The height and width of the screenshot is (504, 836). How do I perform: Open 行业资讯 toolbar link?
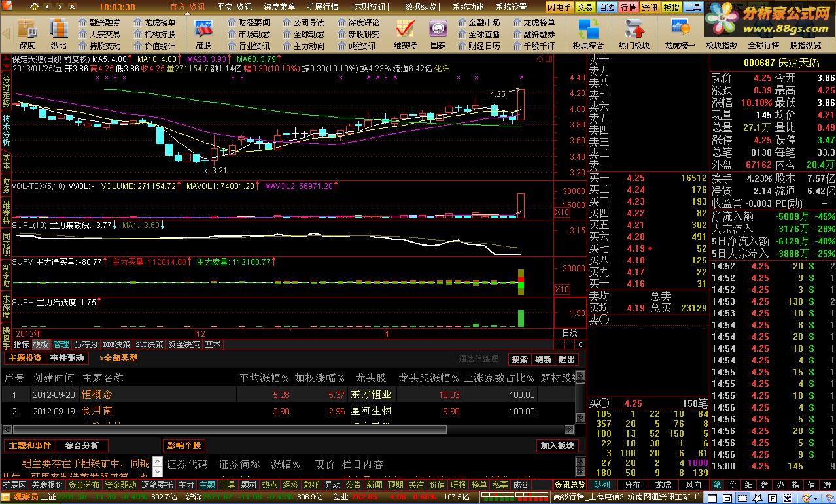pos(249,46)
